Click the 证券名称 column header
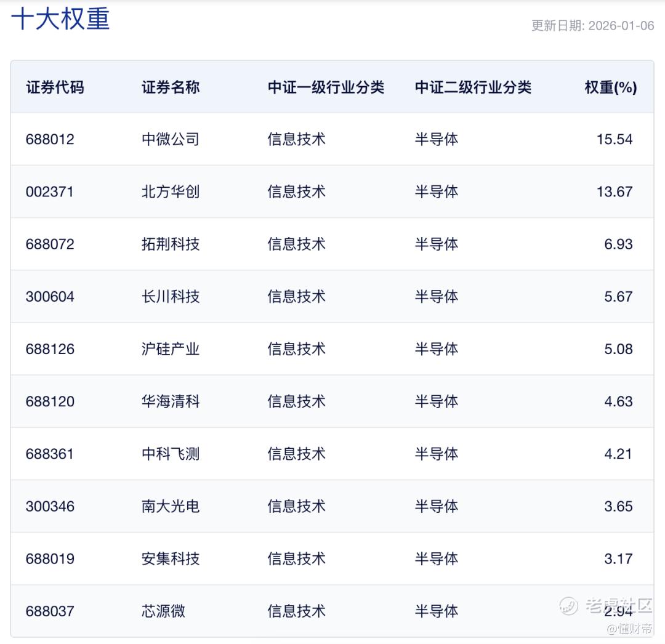 [171, 87]
